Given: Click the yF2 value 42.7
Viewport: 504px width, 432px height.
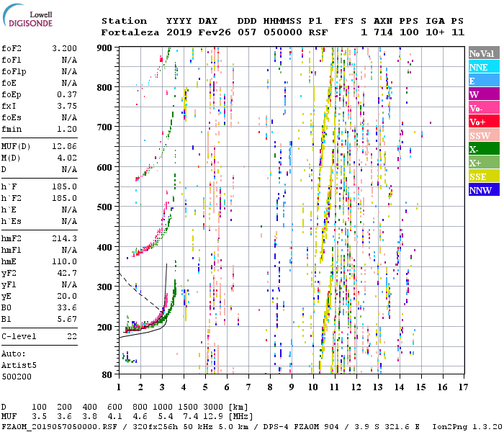Looking at the screenshot, I should (x=67, y=273).
